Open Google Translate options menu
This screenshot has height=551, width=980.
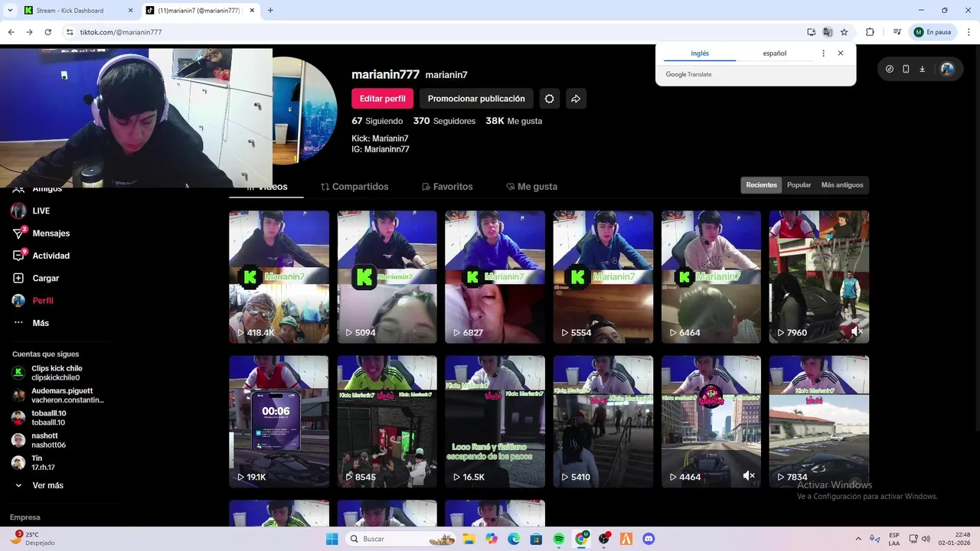point(823,54)
